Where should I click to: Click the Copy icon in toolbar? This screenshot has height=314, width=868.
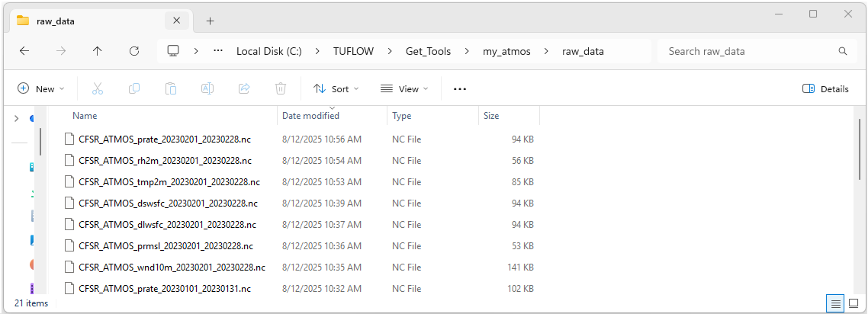(134, 88)
